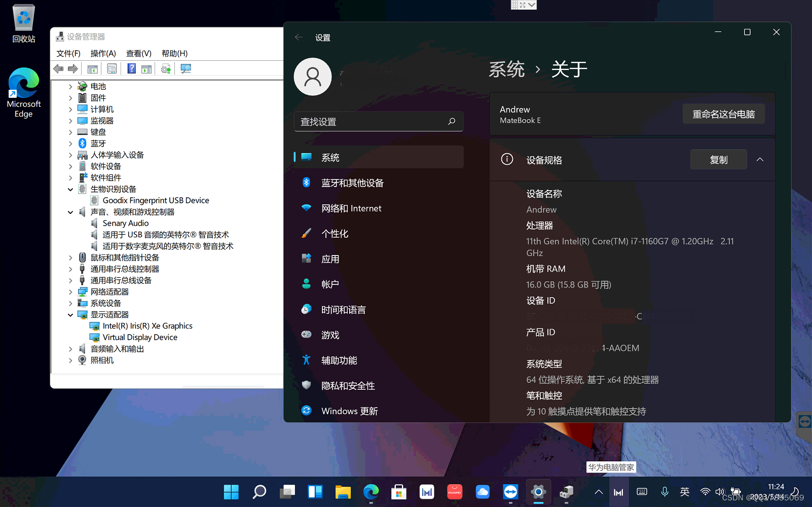This screenshot has width=812, height=507.
Task: Click the taskbar Search icon
Action: click(259, 491)
